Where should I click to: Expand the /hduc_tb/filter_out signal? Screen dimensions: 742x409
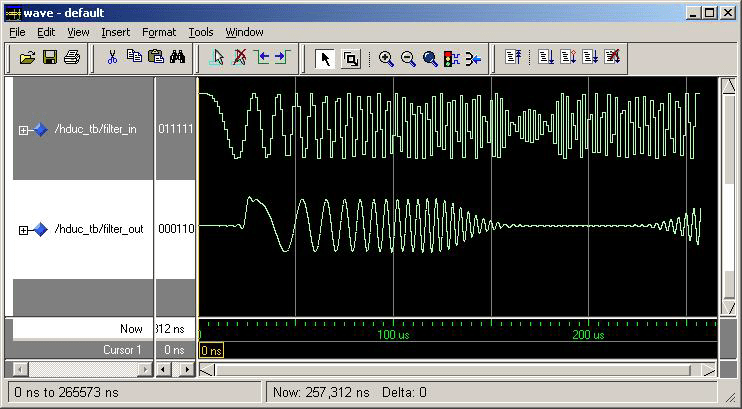24,229
